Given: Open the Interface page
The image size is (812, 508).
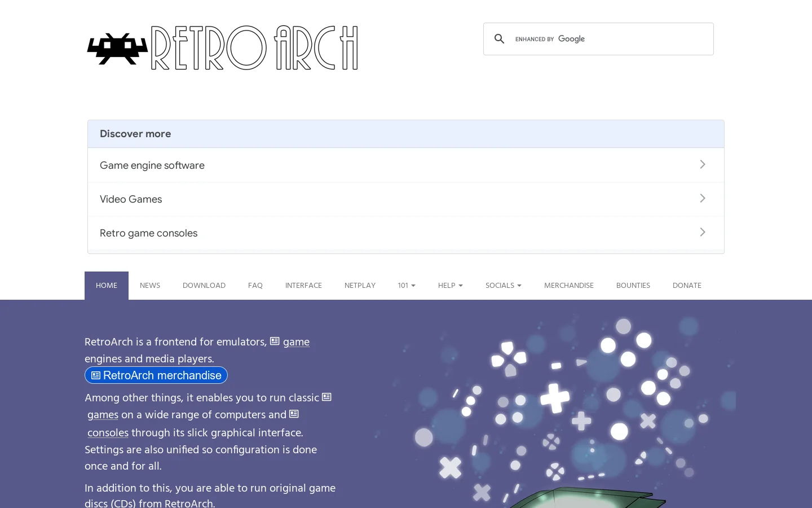Looking at the screenshot, I should click(303, 286).
